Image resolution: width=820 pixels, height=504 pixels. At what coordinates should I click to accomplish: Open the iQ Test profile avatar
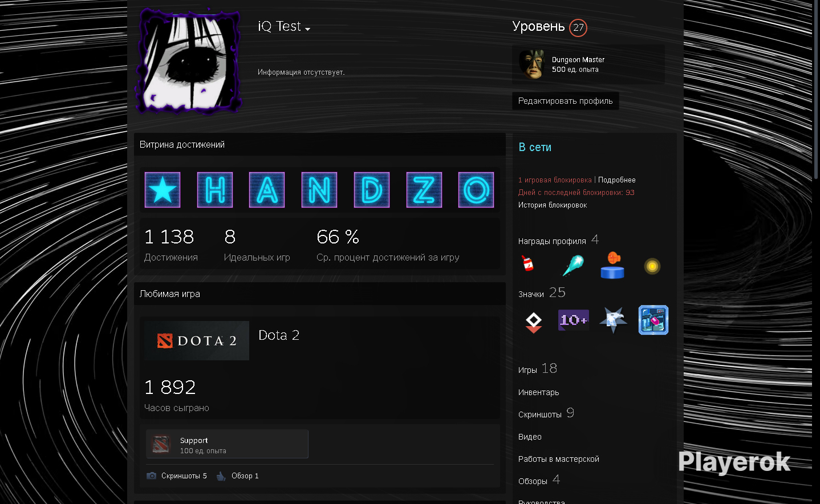pos(189,61)
